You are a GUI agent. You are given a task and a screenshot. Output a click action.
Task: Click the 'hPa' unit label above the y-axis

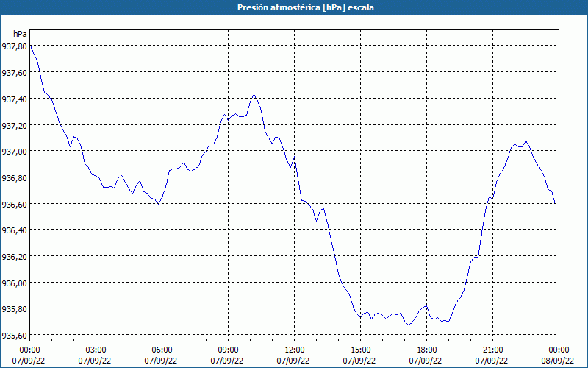click(20, 34)
